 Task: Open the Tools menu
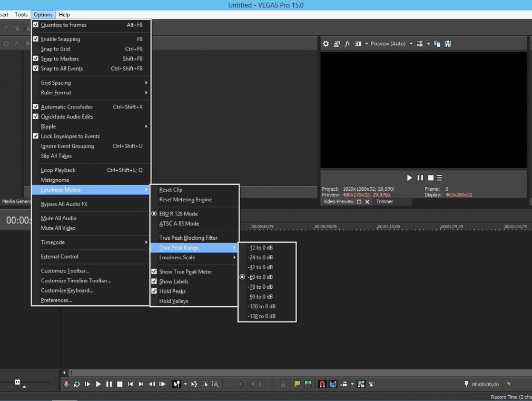point(21,15)
